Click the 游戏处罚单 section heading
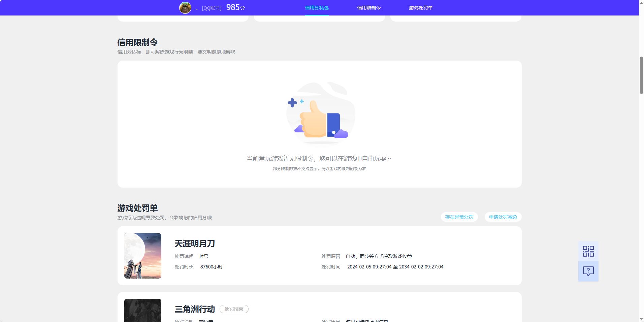This screenshot has height=322, width=644. pyautogui.click(x=137, y=208)
